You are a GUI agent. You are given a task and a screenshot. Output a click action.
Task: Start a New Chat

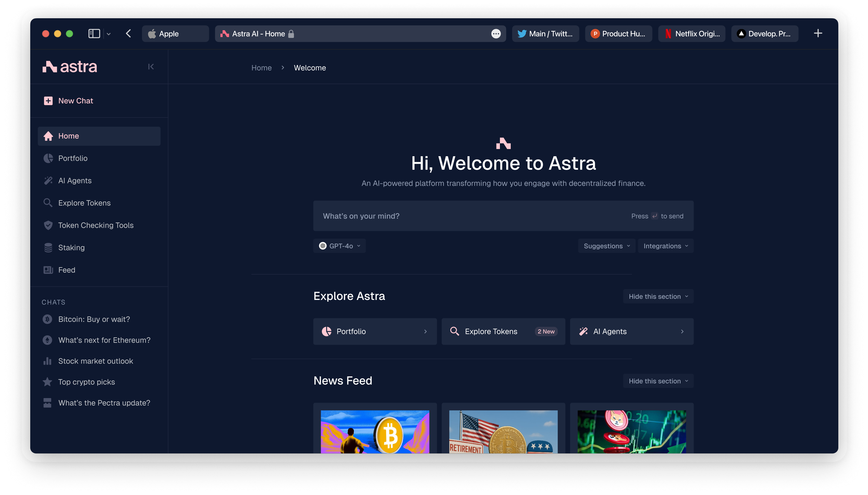pyautogui.click(x=68, y=101)
